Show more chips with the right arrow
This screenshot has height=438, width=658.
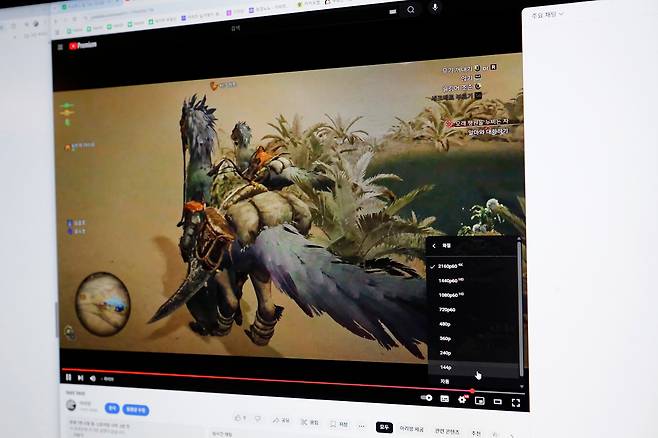pos(511,435)
